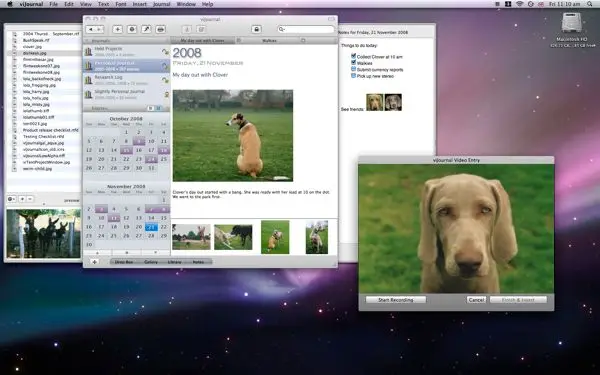This screenshot has height=375, width=600.
Task: Select November 22 in the calendar
Action: click(164, 227)
